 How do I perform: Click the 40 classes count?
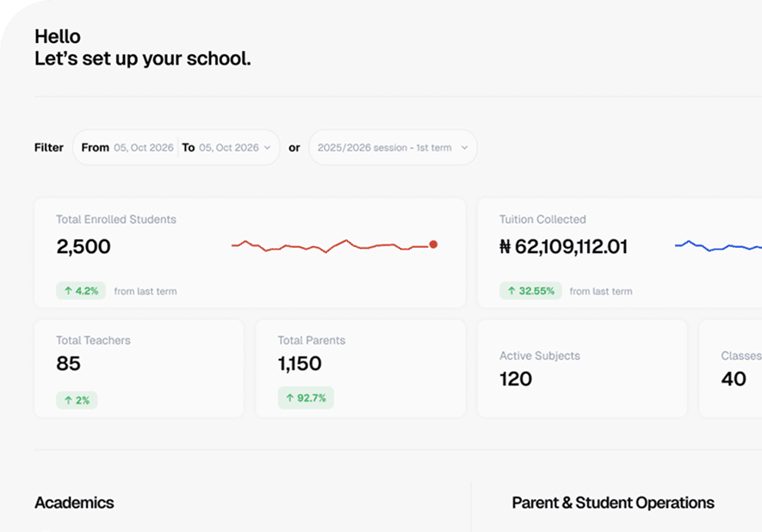[x=734, y=379]
